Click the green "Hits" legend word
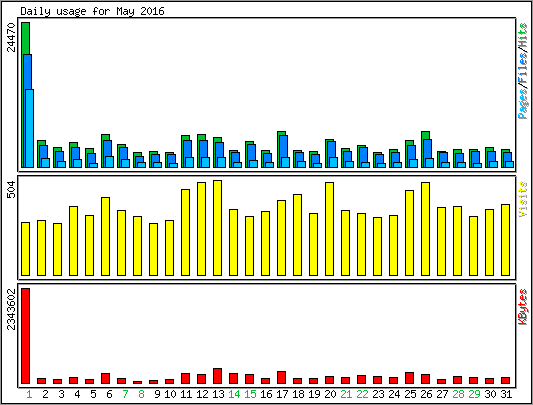The image size is (533, 405). tap(523, 36)
